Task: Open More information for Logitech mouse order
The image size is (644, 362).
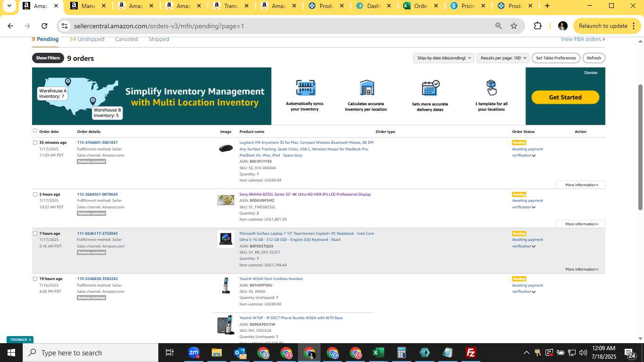Action: point(581,185)
